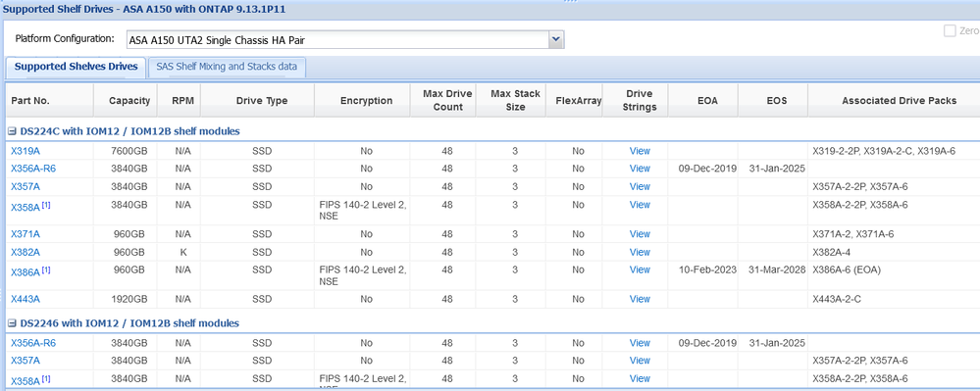This screenshot has width=980, height=391.
Task: View drive strings for X357A in DS2246 group
Action: coord(640,361)
